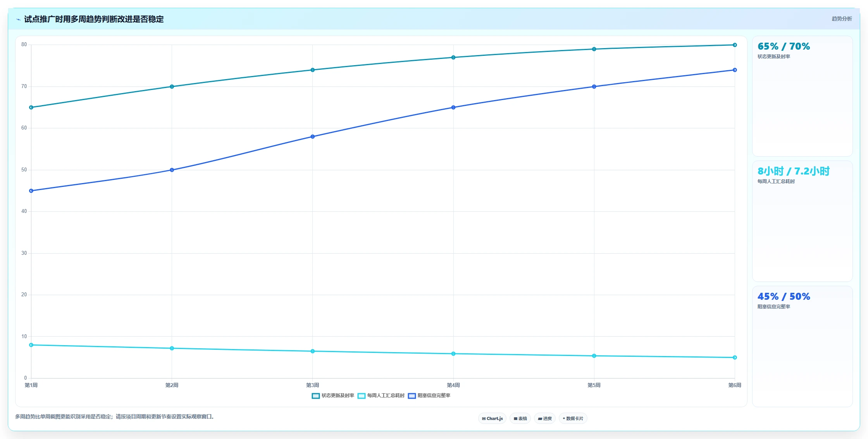Click the 阻塞信息完整率 point at 第2周
The width and height of the screenshot is (868, 439).
(172, 170)
